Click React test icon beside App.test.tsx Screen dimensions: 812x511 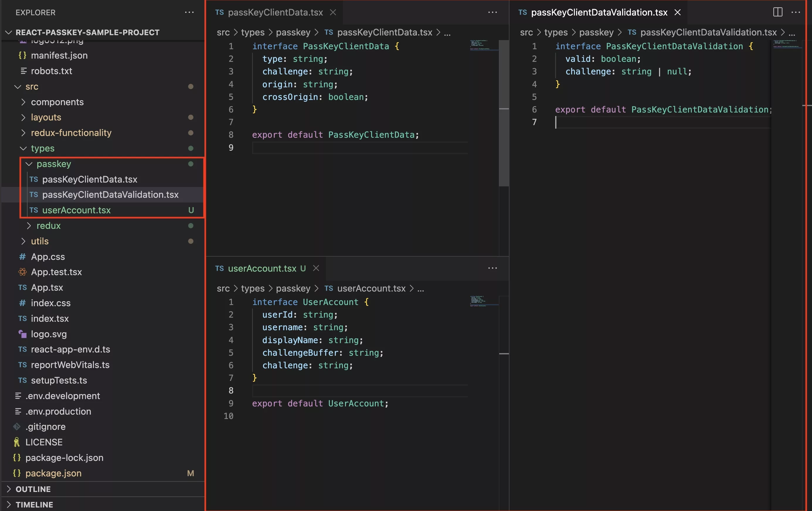(x=22, y=272)
